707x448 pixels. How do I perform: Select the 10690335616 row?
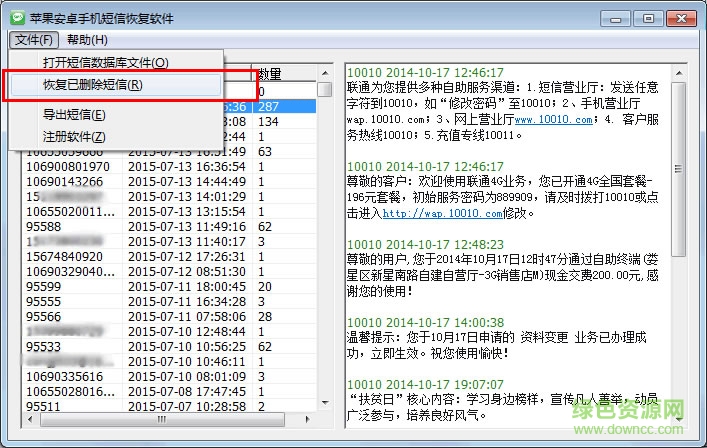(169, 377)
